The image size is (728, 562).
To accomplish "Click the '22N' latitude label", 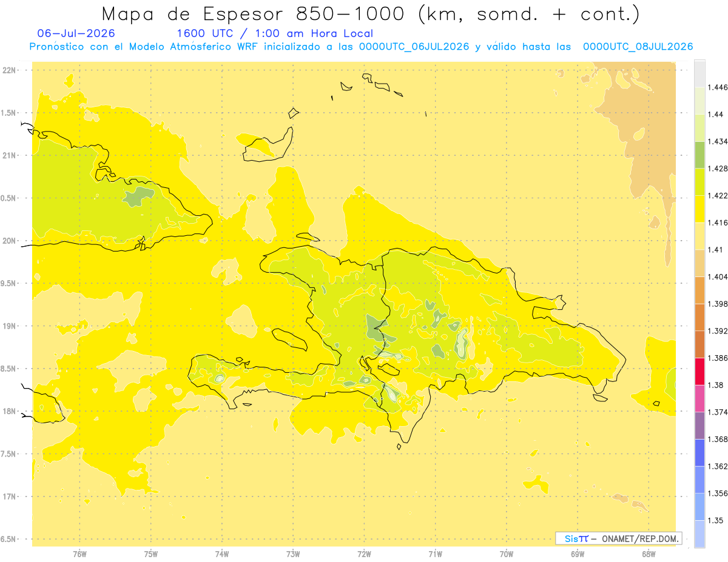I will 10,70.
